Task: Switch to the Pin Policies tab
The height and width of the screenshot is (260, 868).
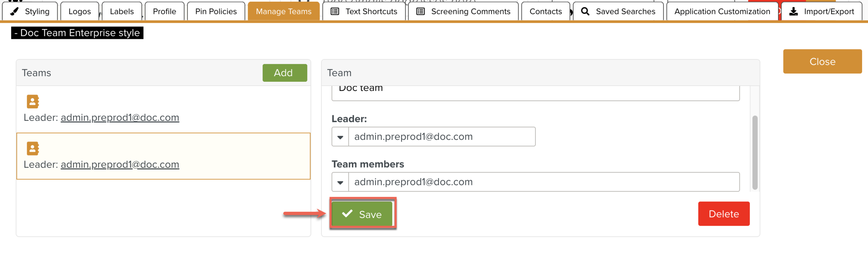Action: click(216, 11)
